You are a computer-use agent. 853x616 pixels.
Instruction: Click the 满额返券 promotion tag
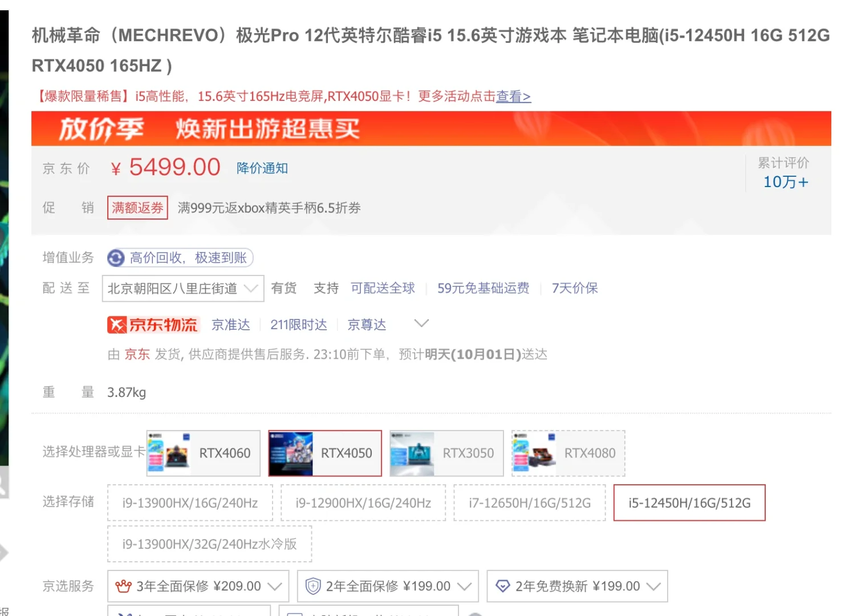(137, 208)
